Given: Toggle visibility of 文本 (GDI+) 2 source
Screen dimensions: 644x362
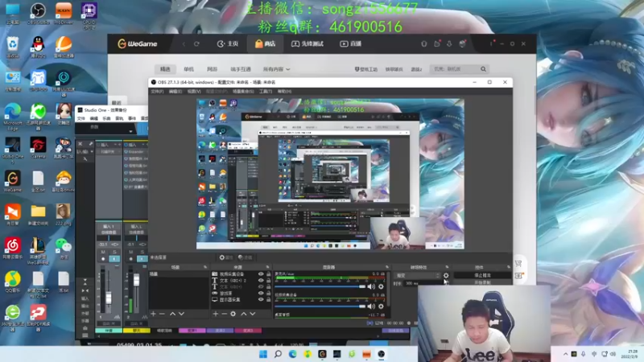Looking at the screenshot, I should tap(261, 281).
